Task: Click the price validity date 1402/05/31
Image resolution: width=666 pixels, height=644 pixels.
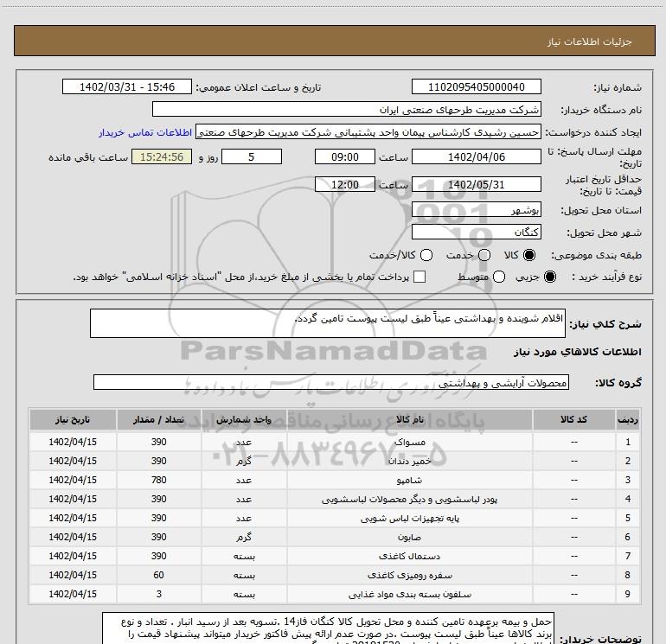Action: 476,184
